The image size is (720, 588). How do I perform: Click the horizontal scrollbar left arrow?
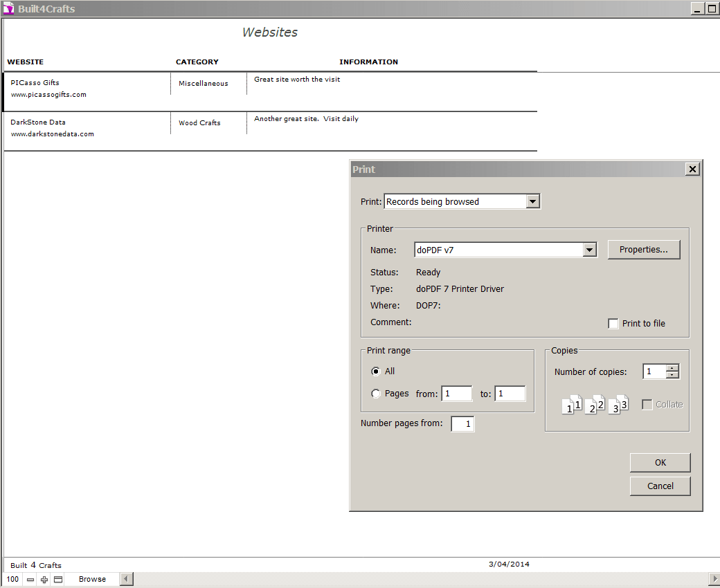[127, 580]
